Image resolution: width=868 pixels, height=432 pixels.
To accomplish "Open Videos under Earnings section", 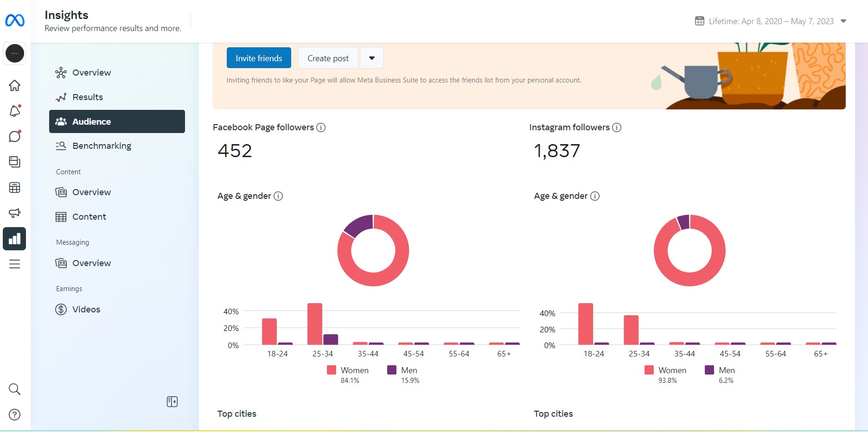I will pos(117,310).
